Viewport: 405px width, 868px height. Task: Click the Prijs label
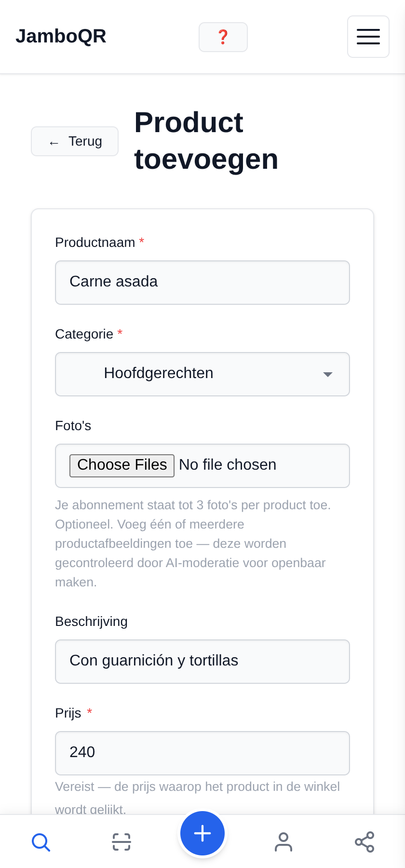[x=68, y=713]
